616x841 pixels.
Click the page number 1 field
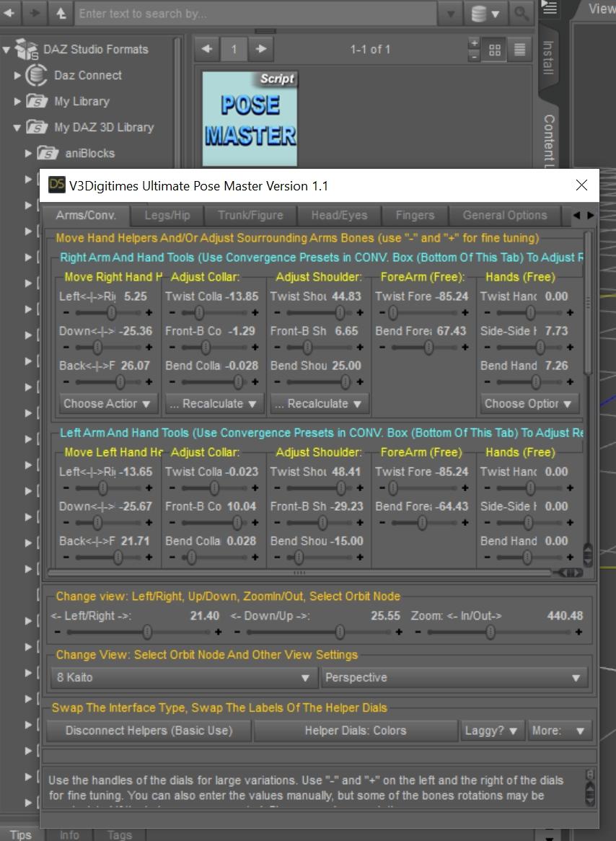pyautogui.click(x=234, y=49)
